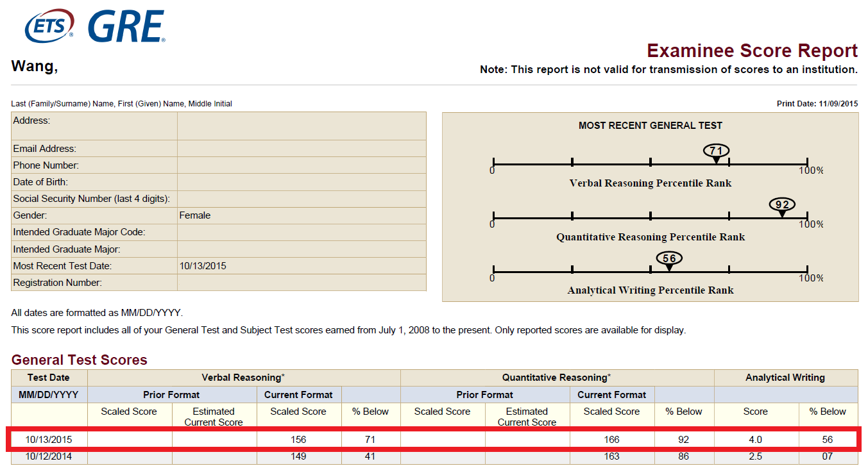Click the Address label

click(31, 121)
